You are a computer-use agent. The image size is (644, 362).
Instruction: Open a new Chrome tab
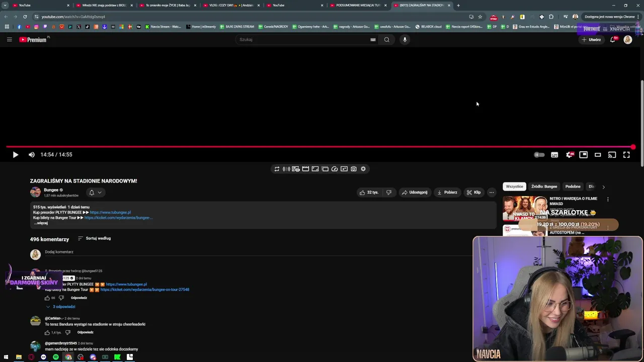pyautogui.click(x=458, y=5)
